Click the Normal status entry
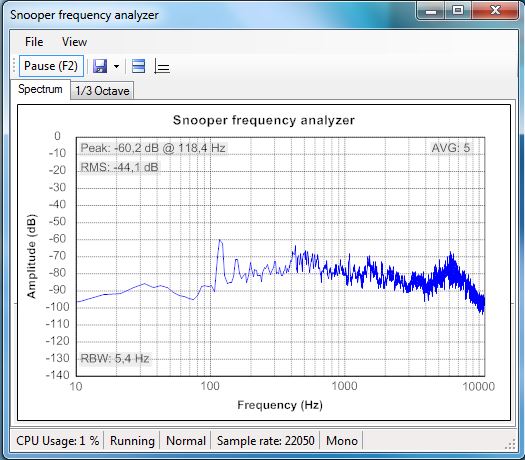This screenshot has width=525, height=460. [186, 441]
